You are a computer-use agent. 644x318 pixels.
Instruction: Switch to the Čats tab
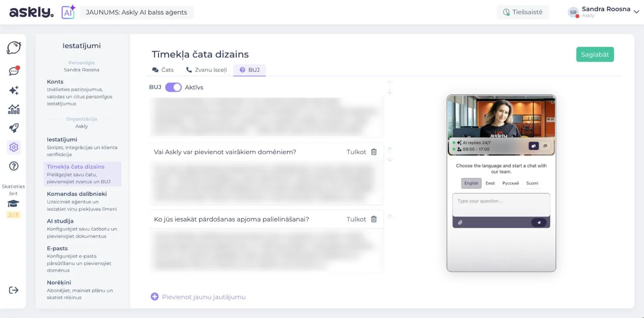163,70
